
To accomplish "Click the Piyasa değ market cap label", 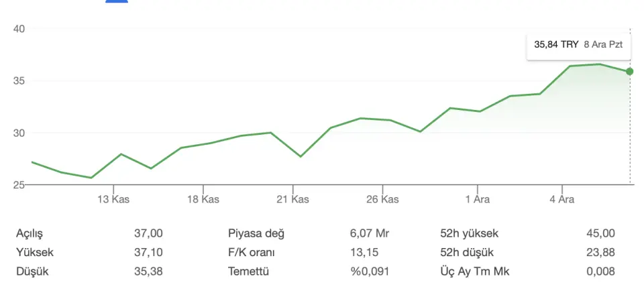I will point(256,233).
